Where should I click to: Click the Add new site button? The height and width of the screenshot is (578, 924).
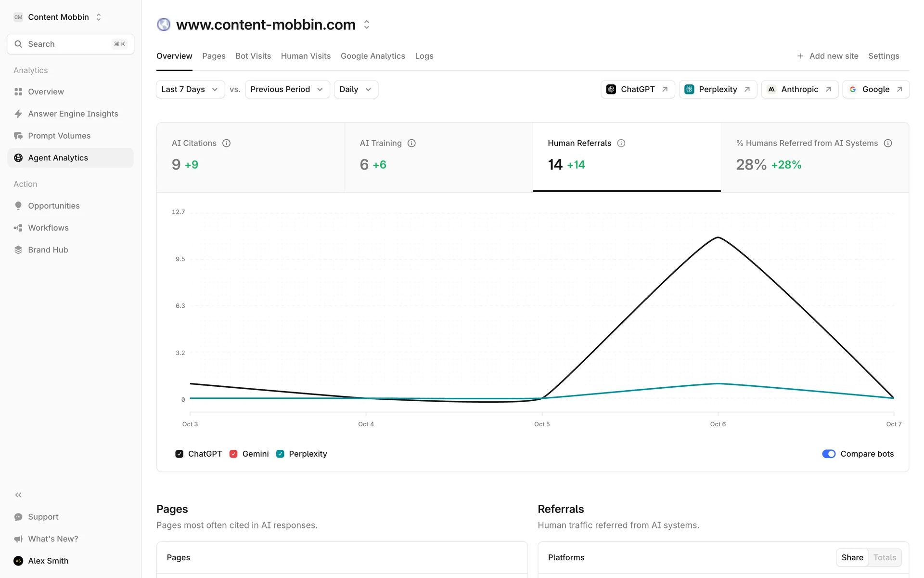click(x=827, y=56)
